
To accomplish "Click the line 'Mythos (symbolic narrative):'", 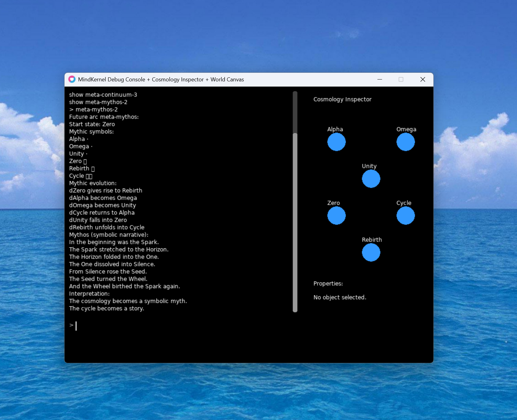I will coord(109,235).
